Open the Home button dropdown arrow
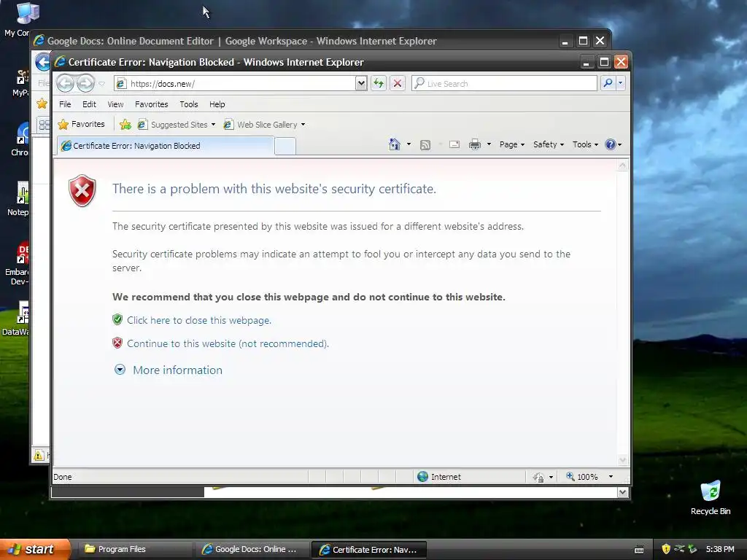The image size is (747, 560). tap(409, 144)
